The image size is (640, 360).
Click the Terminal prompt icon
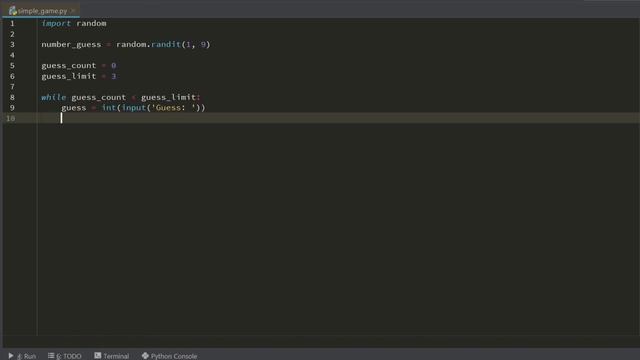[x=98, y=356]
